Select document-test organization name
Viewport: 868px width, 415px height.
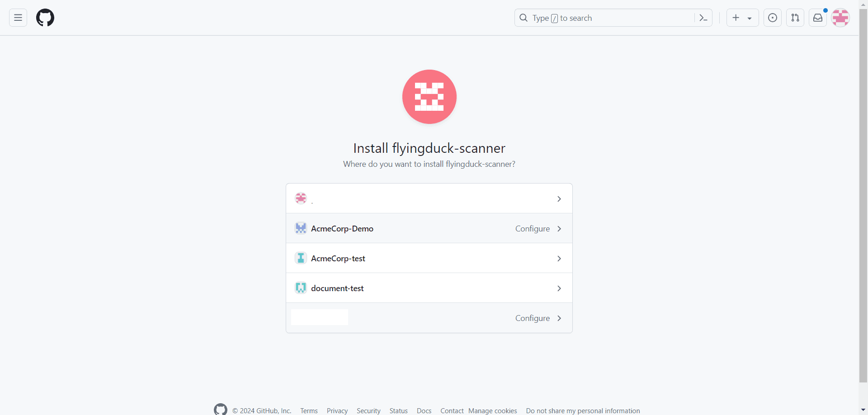337,288
